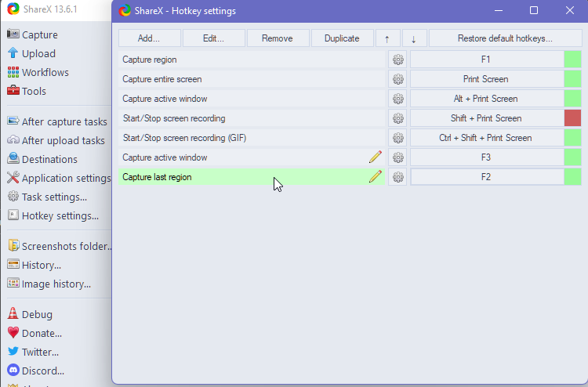Click pencil icon on F3 Capture active window row
588x387 pixels.
pyautogui.click(x=376, y=157)
